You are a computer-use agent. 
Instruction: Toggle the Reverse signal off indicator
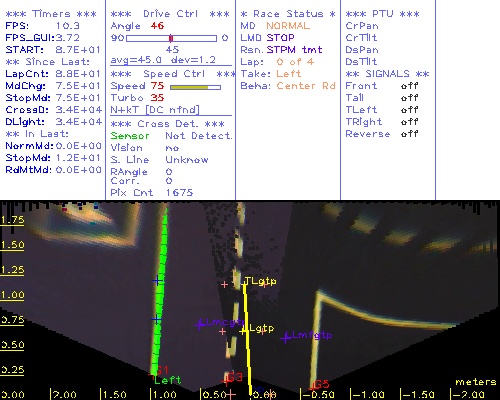(x=409, y=134)
